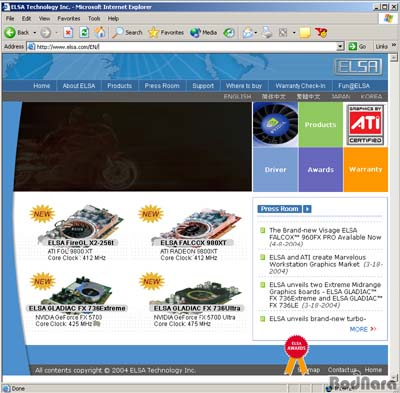Click the Stop icon in the IE toolbar
The width and height of the screenshot is (400, 393).
[x=68, y=33]
